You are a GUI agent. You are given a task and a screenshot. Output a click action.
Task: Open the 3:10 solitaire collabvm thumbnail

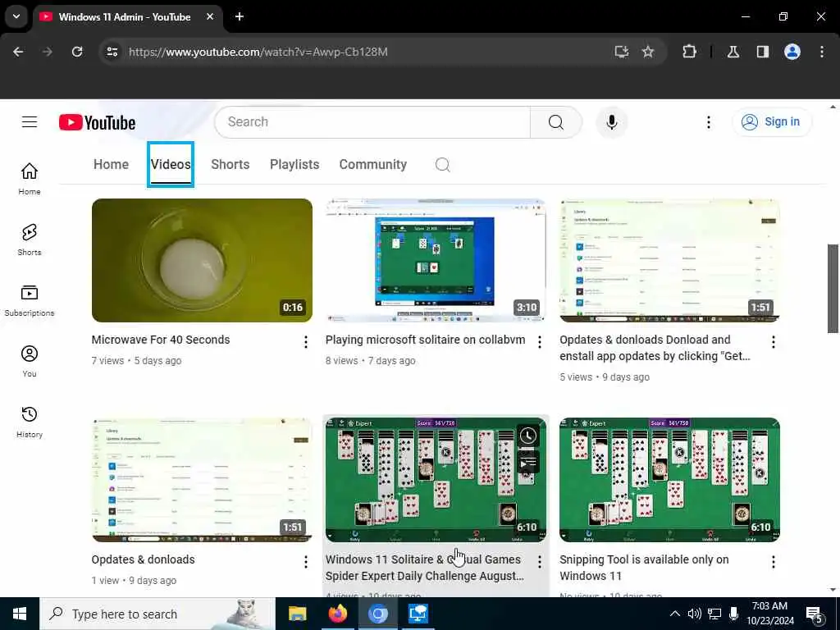[436, 260]
